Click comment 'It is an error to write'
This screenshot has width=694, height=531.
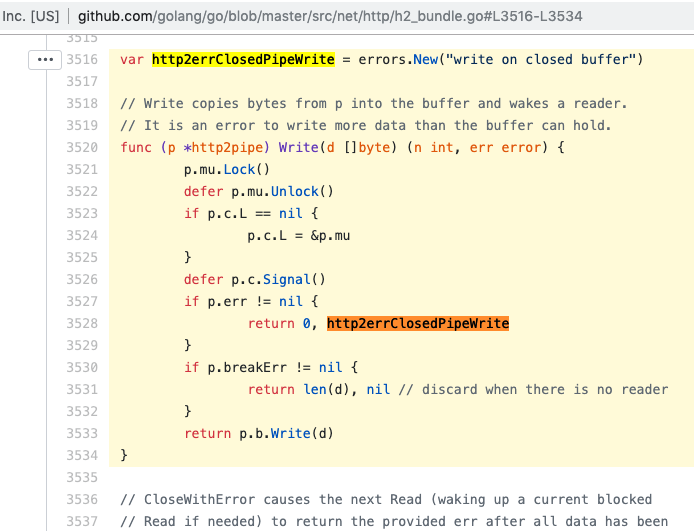pyautogui.click(x=366, y=125)
